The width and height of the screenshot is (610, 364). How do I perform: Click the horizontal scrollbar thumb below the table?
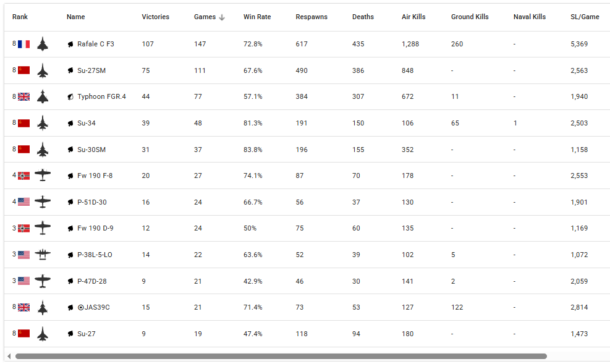[x=281, y=356]
